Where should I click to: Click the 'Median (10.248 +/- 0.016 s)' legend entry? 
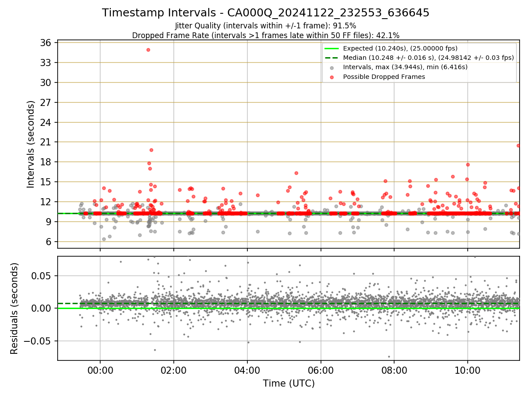428,58
